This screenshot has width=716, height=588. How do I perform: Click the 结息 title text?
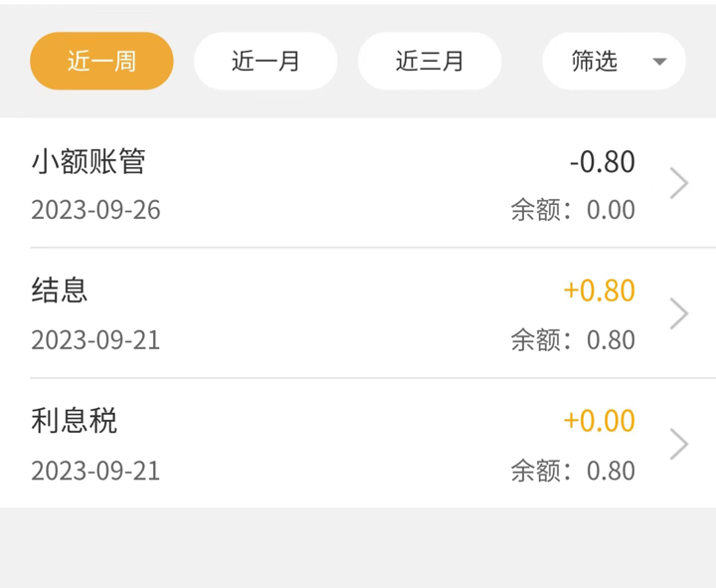point(60,291)
